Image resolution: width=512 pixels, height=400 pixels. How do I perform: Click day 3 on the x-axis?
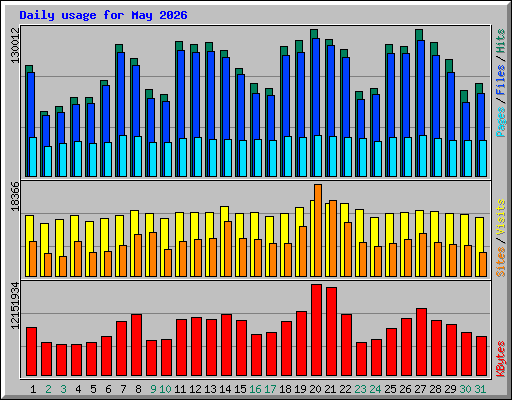click(x=63, y=389)
